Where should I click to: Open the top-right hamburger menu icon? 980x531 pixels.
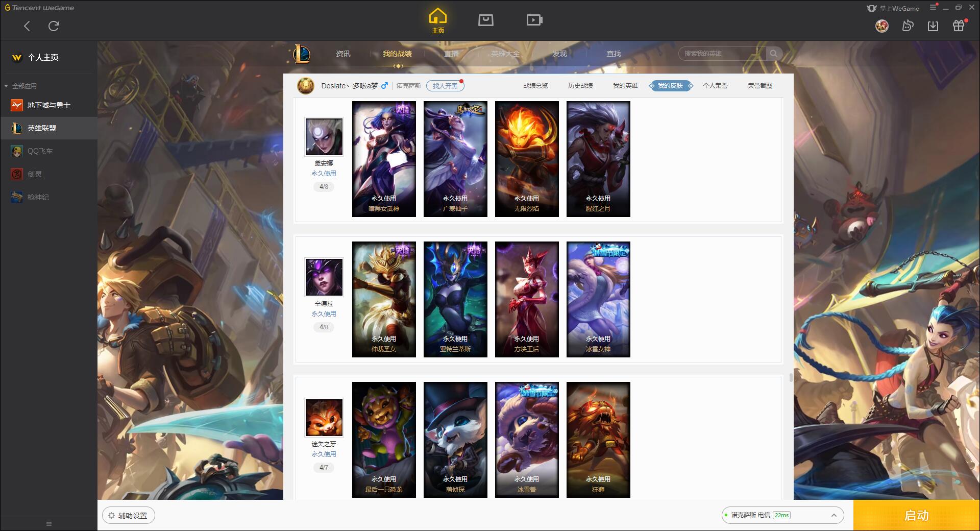pyautogui.click(x=934, y=7)
